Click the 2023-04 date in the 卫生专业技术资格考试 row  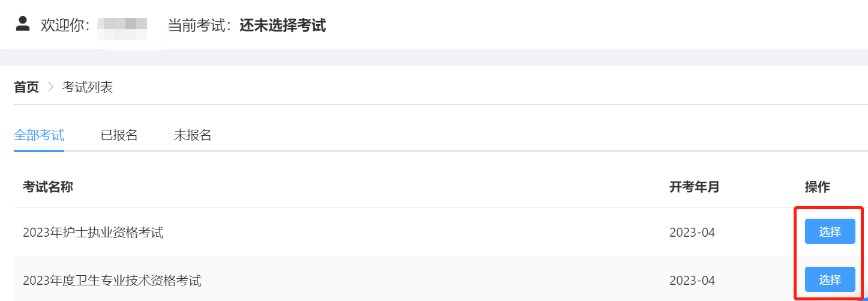tap(692, 281)
